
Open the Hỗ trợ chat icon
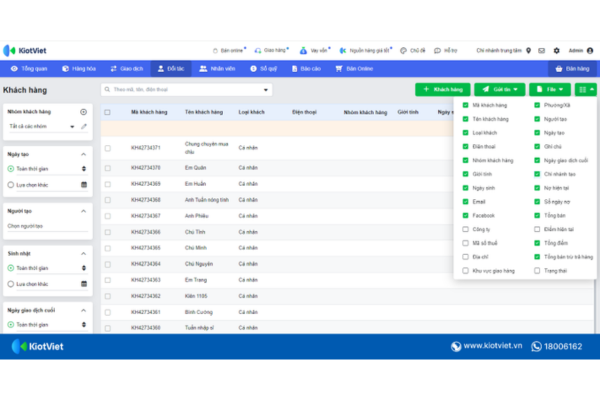[437, 51]
